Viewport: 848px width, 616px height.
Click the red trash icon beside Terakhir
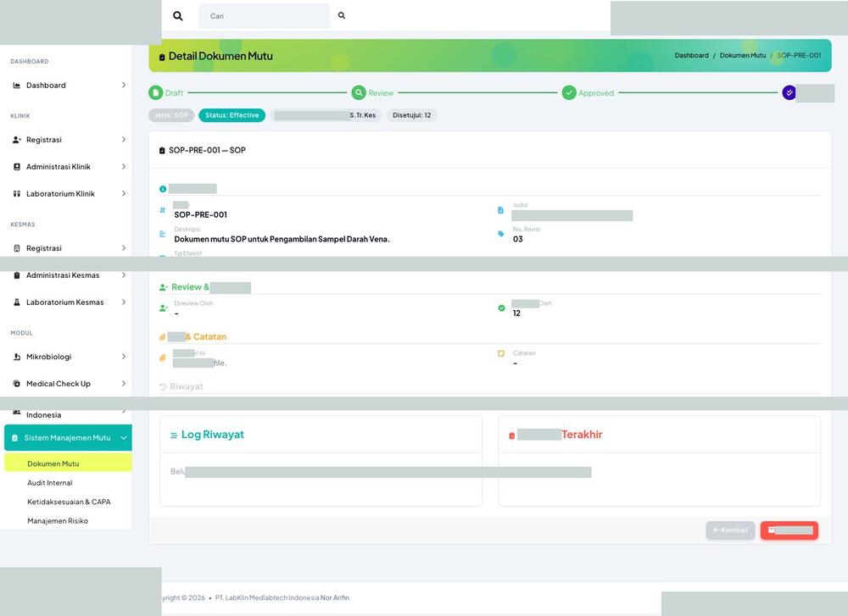(511, 436)
